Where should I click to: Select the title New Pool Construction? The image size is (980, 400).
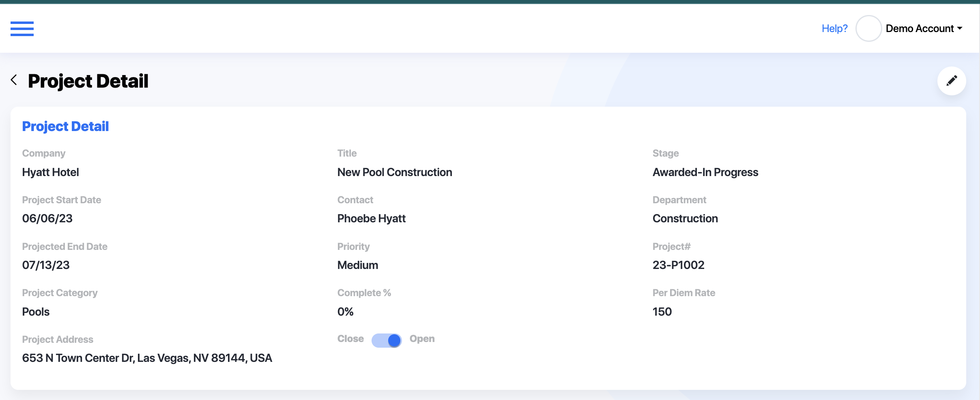click(x=395, y=172)
